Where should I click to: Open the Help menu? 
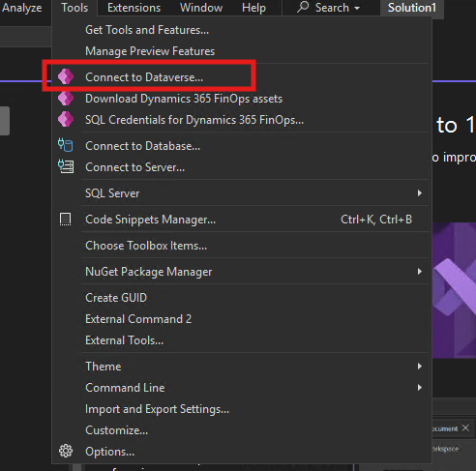coord(253,8)
